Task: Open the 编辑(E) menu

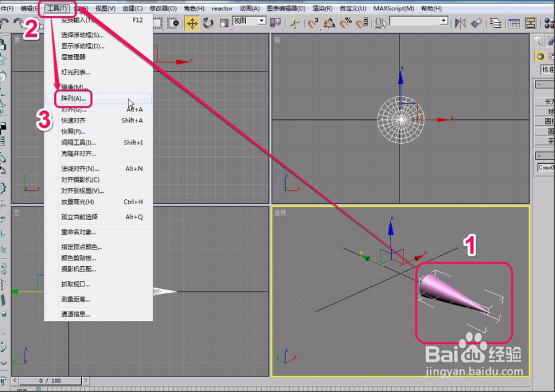Action: coord(29,8)
